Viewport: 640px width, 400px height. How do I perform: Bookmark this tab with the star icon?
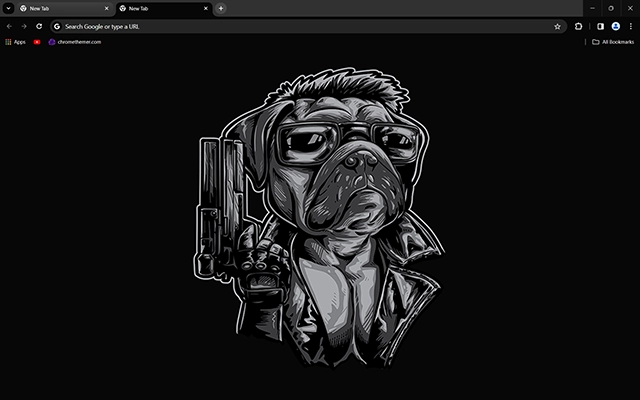[x=557, y=27]
